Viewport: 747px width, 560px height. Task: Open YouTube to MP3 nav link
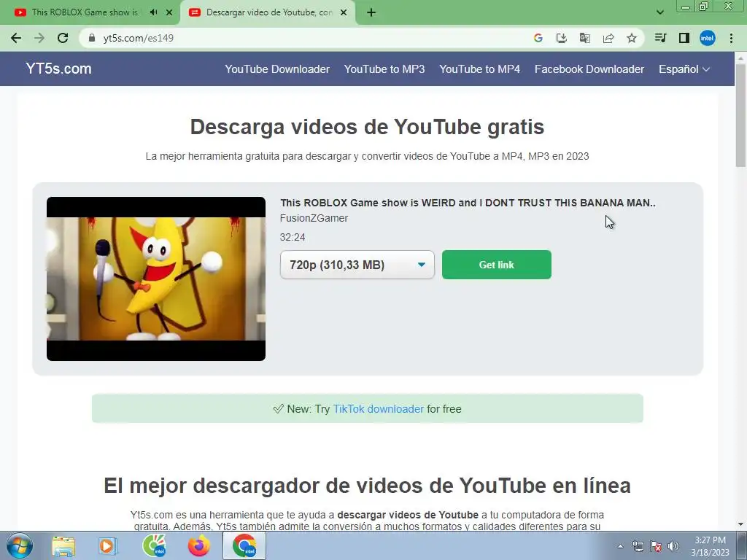tap(384, 69)
